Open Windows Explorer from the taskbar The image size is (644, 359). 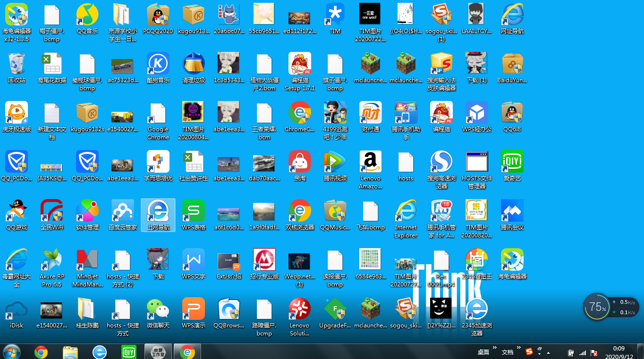(x=70, y=352)
